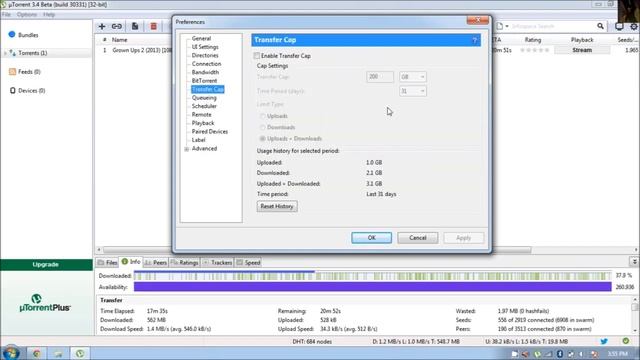Click the Reset History button
The height and width of the screenshot is (360, 640).
277,206
